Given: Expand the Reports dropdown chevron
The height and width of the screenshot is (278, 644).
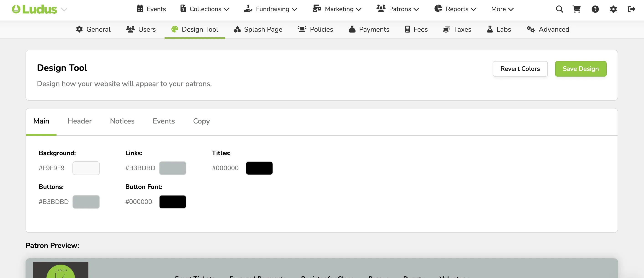Looking at the screenshot, I should coord(474,10).
